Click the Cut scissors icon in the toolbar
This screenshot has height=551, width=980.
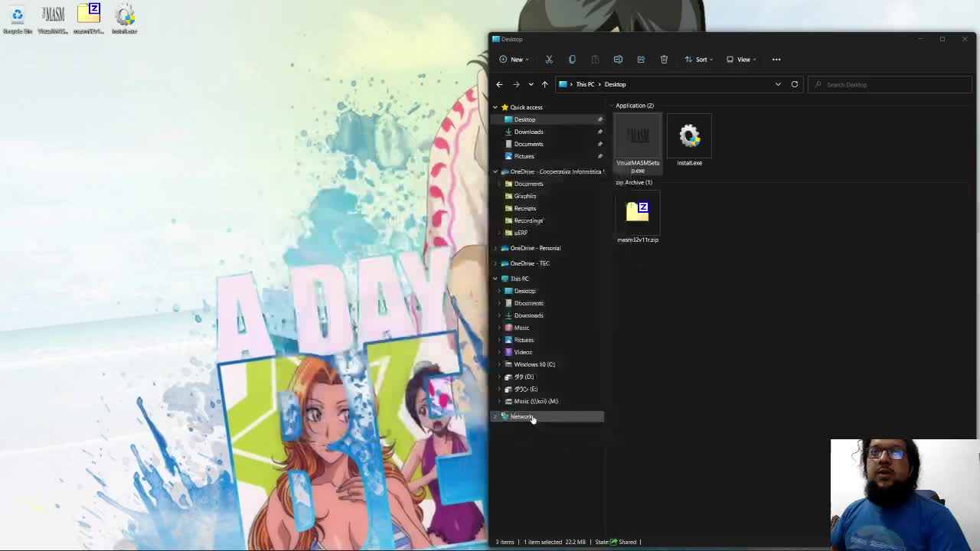pyautogui.click(x=549, y=60)
